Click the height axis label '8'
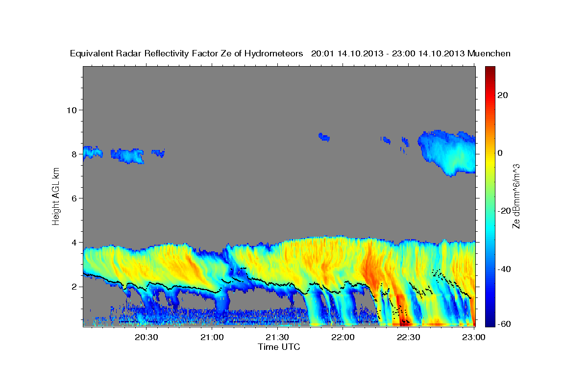The width and height of the screenshot is (588, 392). (x=74, y=154)
